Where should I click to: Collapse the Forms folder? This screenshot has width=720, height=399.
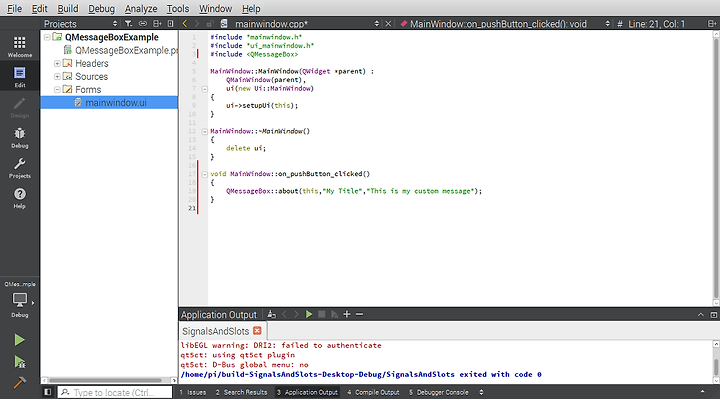57,90
